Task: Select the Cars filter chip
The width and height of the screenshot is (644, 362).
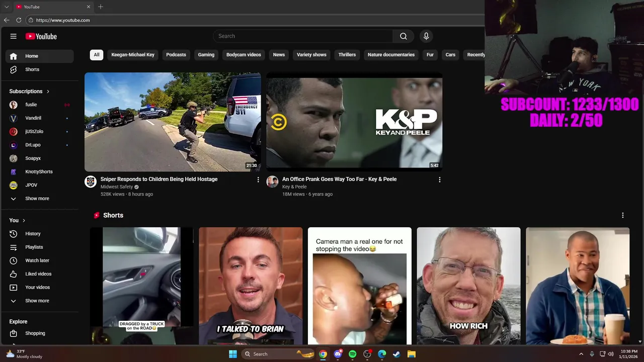Action: click(450, 55)
